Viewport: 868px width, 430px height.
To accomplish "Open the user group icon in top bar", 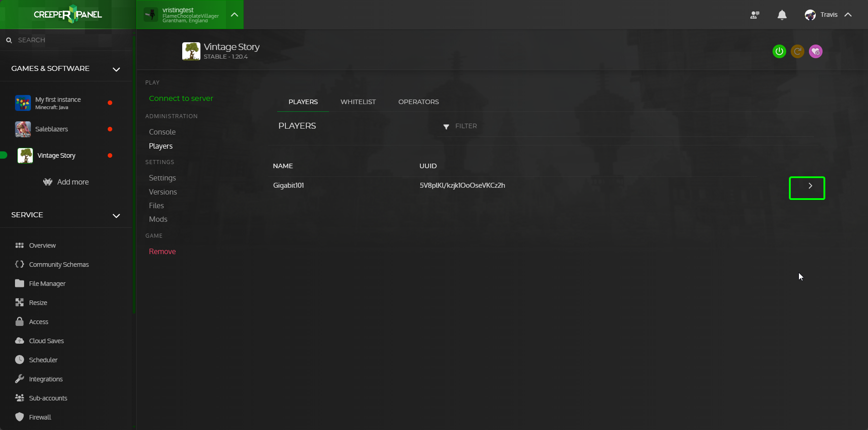I will [755, 15].
